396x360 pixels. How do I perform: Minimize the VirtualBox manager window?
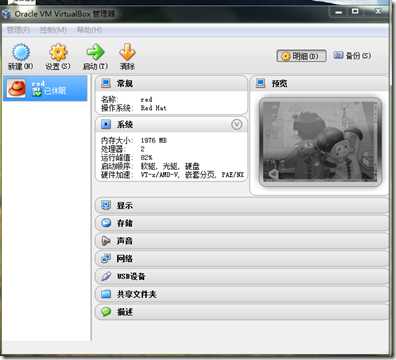click(339, 12)
